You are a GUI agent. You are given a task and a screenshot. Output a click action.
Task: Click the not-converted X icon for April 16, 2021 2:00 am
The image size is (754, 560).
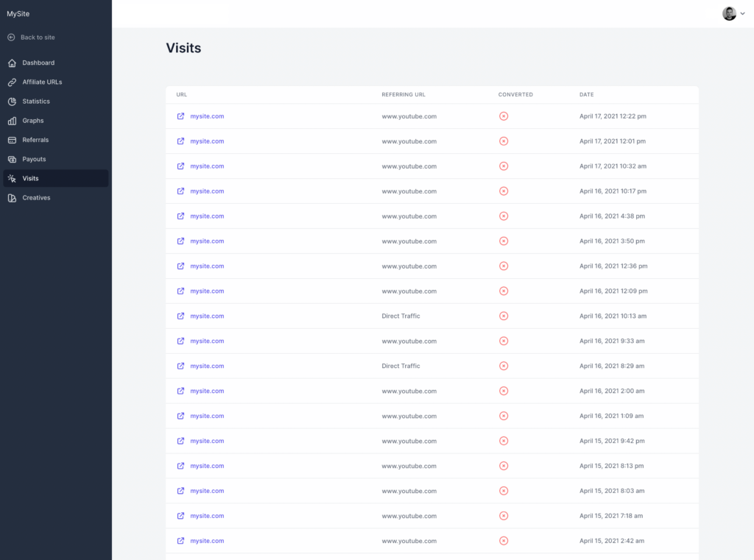[504, 391]
